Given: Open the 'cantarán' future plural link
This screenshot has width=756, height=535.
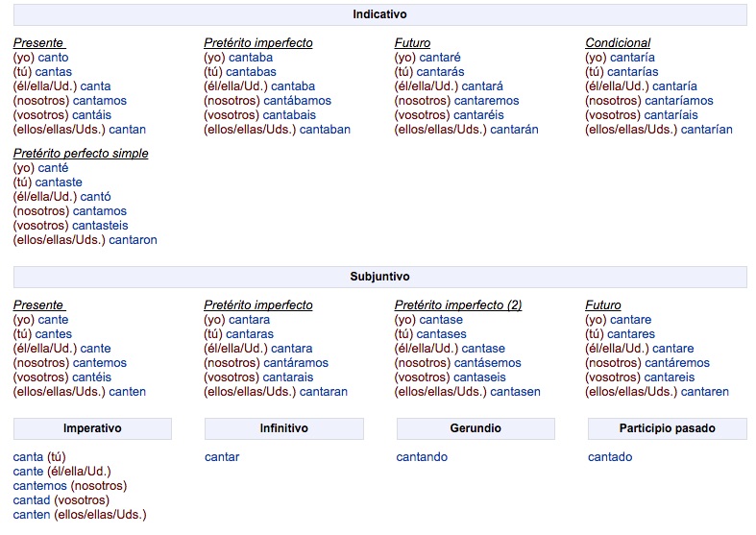Looking at the screenshot, I should tap(515, 130).
